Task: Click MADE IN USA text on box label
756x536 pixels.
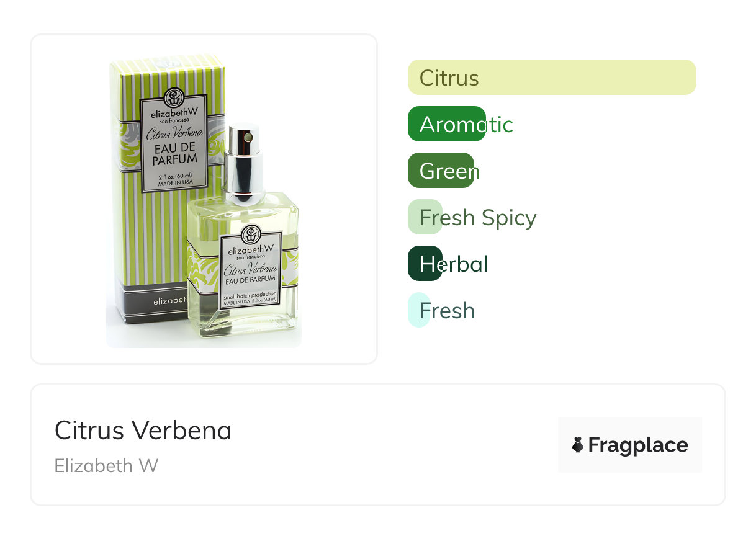Action: point(174,184)
